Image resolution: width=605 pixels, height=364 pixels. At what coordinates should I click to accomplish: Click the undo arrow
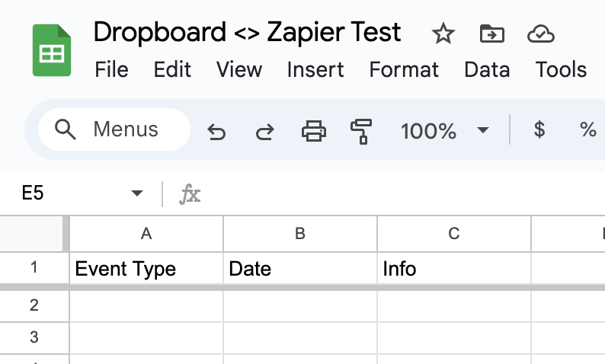[x=216, y=131]
